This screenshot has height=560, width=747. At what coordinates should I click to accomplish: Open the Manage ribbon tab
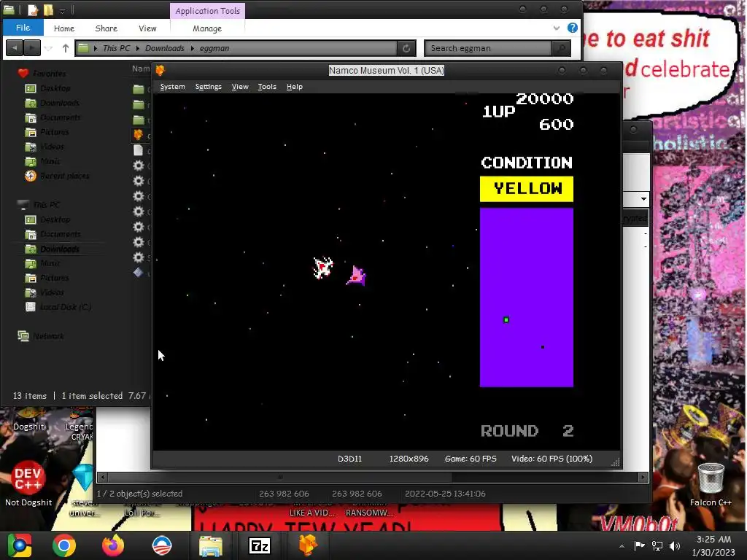click(x=207, y=28)
